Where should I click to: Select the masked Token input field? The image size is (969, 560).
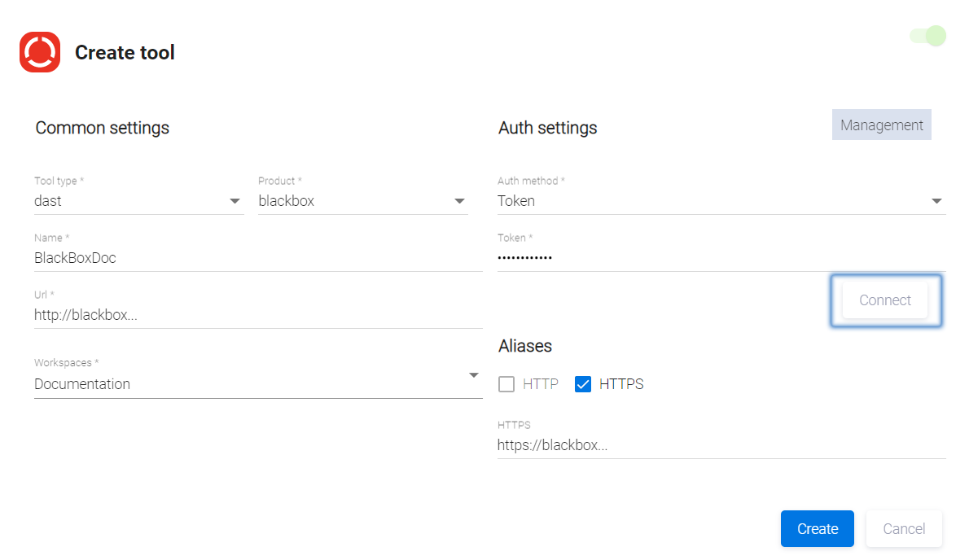721,258
